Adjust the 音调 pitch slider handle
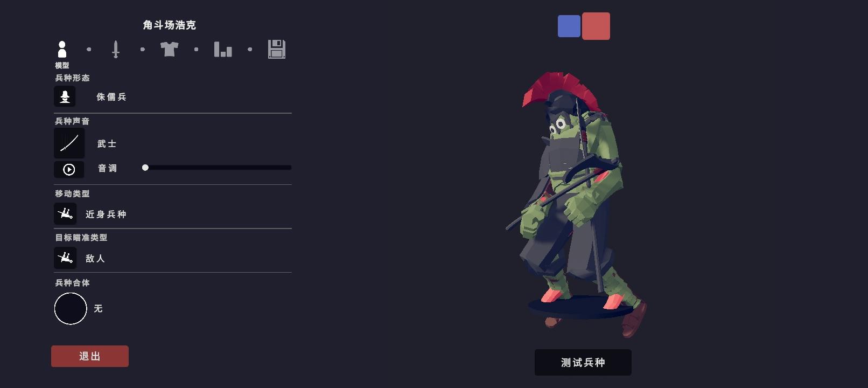868x388 pixels. pos(145,168)
